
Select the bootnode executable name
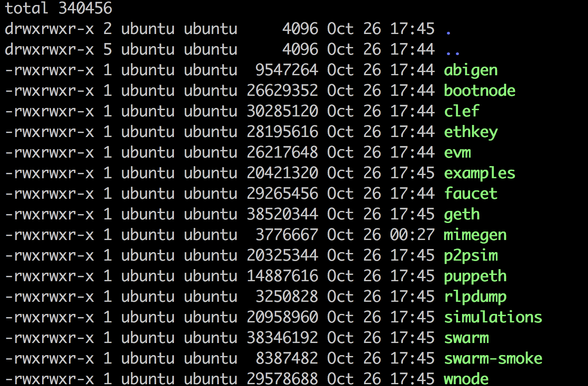tap(480, 91)
